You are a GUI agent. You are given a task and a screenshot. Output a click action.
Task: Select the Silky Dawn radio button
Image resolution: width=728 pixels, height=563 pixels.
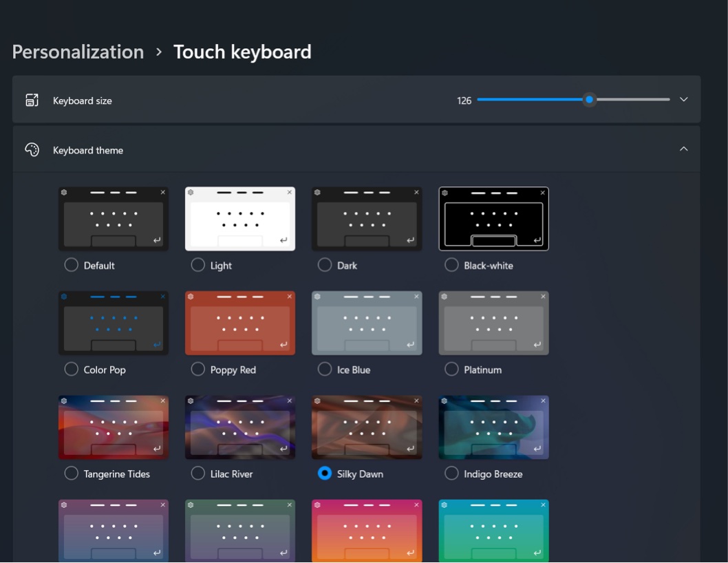point(325,474)
